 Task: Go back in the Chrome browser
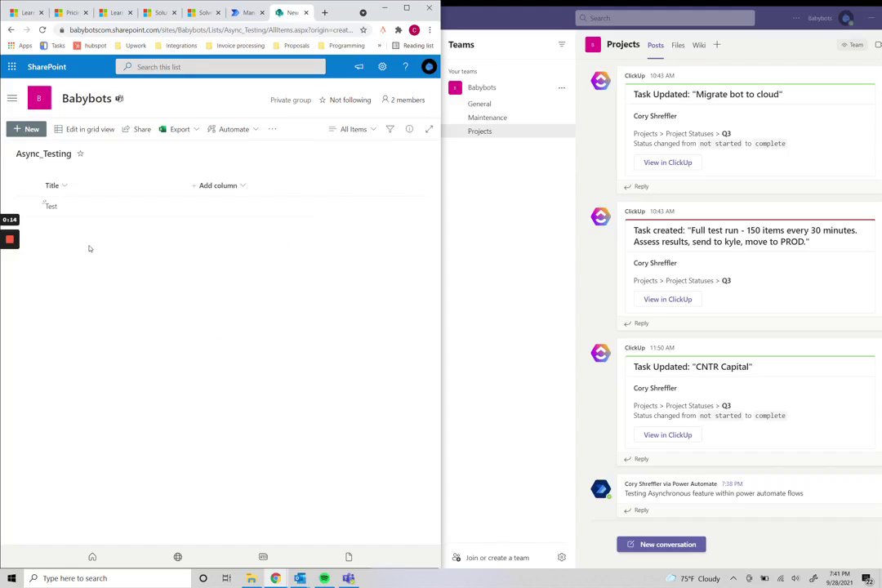[x=11, y=29]
